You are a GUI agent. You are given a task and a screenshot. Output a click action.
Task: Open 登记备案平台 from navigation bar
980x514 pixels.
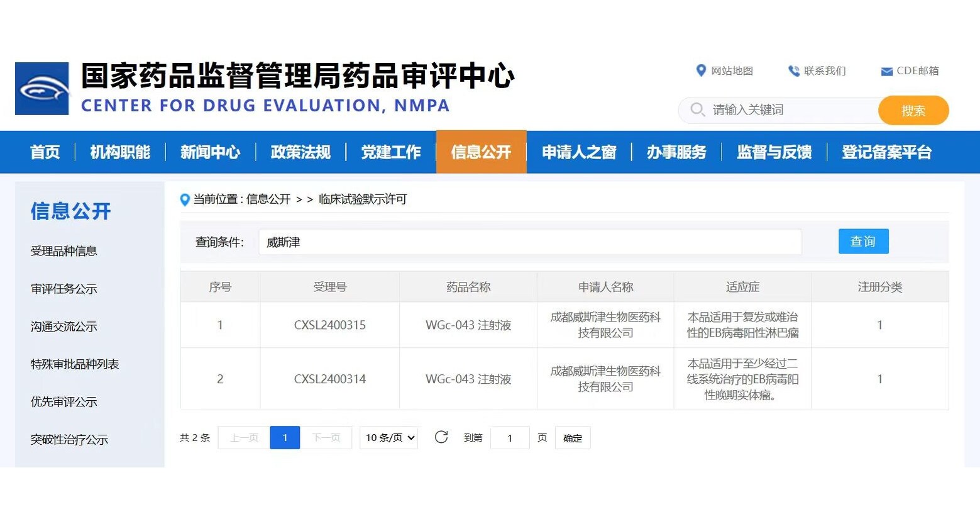click(x=886, y=152)
